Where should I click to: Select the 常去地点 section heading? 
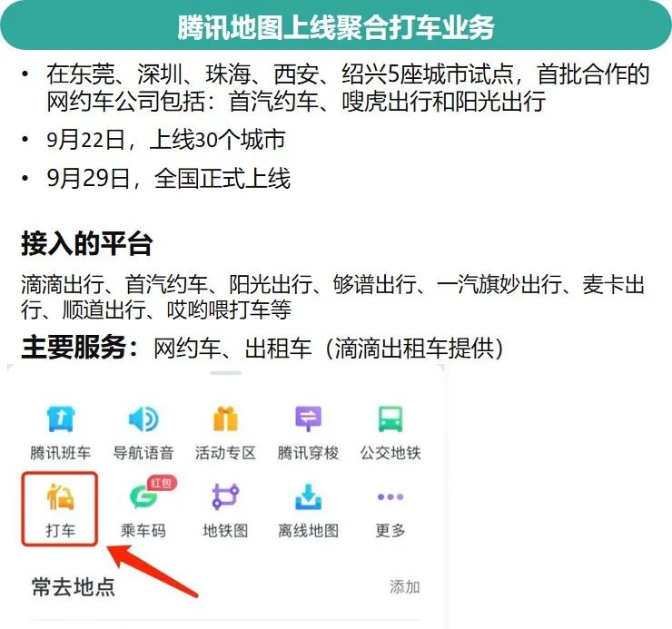point(74,587)
